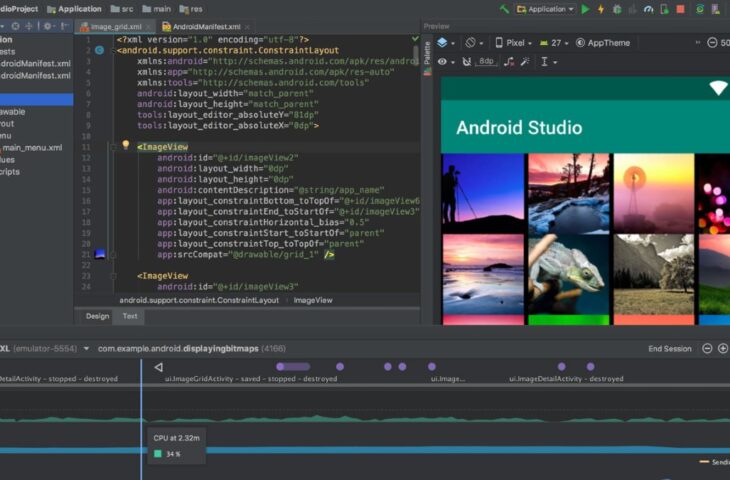Switch to the Design tab

(x=97, y=316)
